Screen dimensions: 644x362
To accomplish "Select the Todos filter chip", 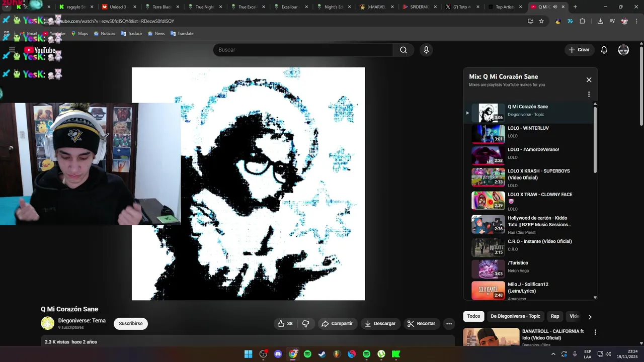I will pos(473,316).
